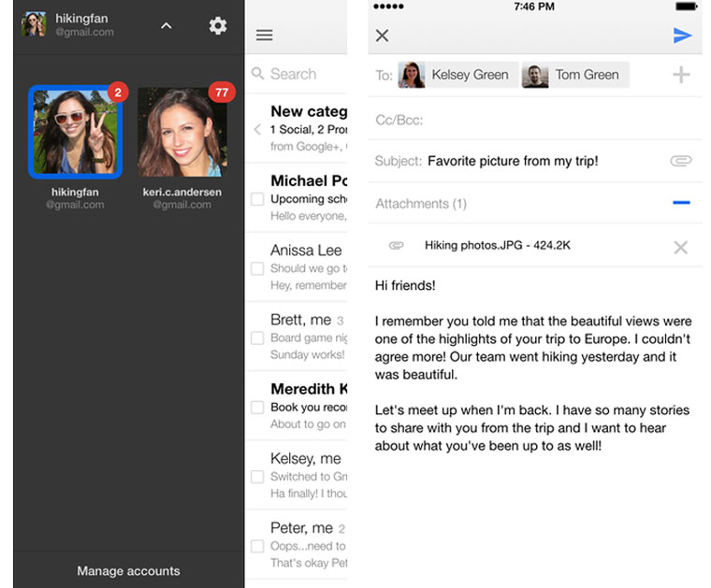
Task: Open the settings gear icon
Action: pos(218,26)
